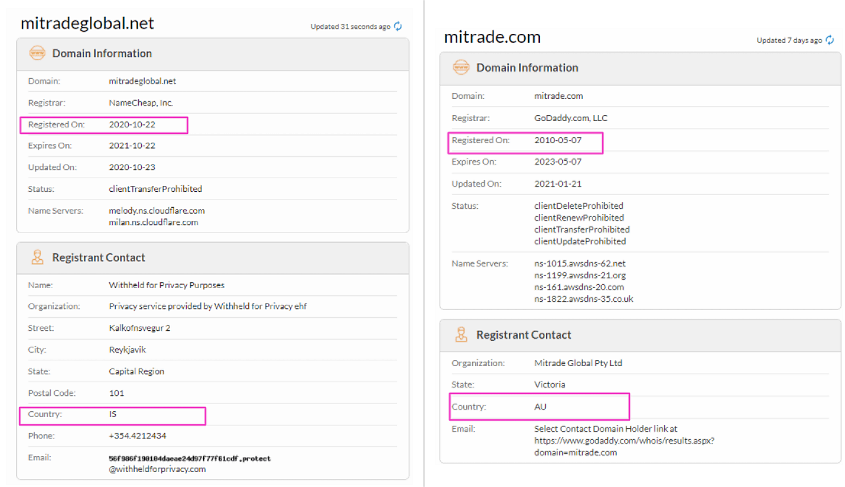Click the highlighted 2020-10-22 registration date
Screen dimensions: 845x487
(x=132, y=124)
